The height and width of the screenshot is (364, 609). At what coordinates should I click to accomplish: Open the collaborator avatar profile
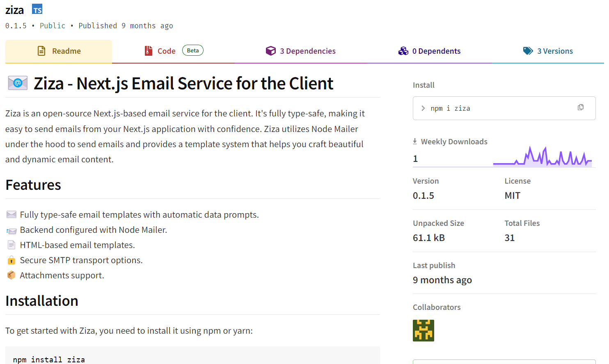[423, 330]
